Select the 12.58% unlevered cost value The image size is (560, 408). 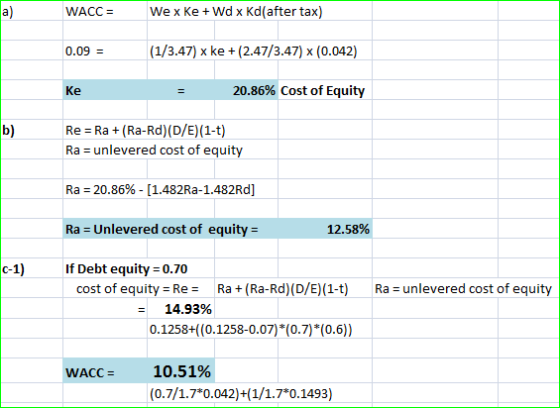pos(348,229)
